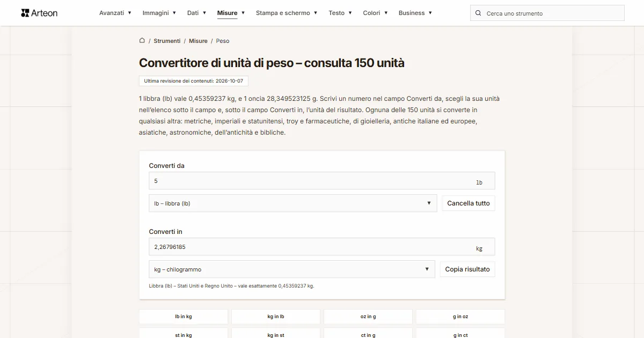The width and height of the screenshot is (644, 338).
Task: Click the Cancella tutto button
Action: 469,203
